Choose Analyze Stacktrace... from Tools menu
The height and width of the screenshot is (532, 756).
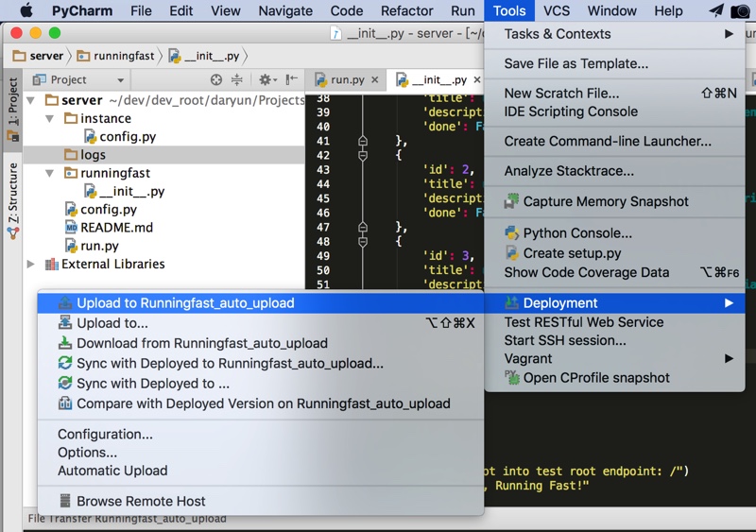(569, 171)
